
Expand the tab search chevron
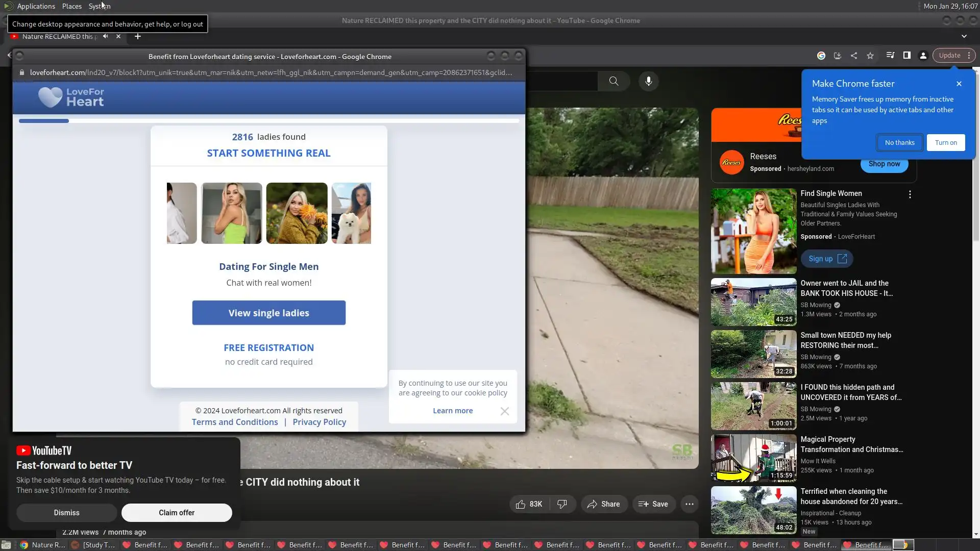[964, 36]
